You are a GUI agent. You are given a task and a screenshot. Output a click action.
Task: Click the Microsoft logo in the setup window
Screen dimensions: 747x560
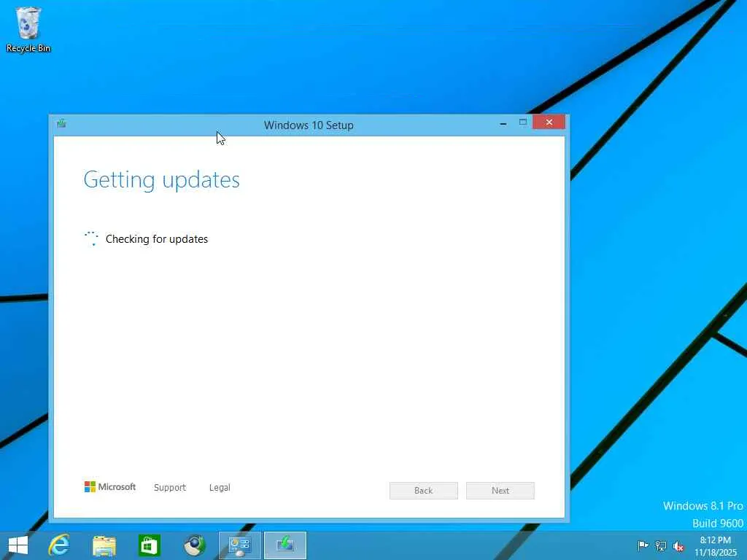[x=110, y=486]
